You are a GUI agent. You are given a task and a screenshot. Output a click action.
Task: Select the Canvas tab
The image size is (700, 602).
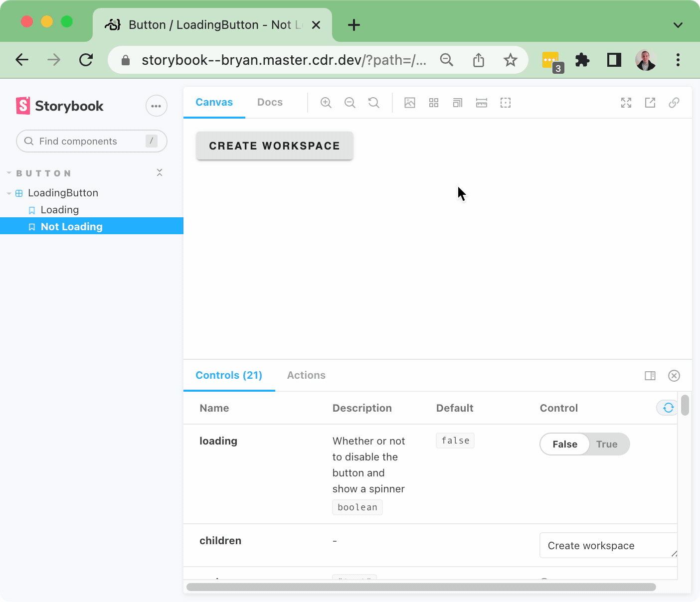[214, 102]
